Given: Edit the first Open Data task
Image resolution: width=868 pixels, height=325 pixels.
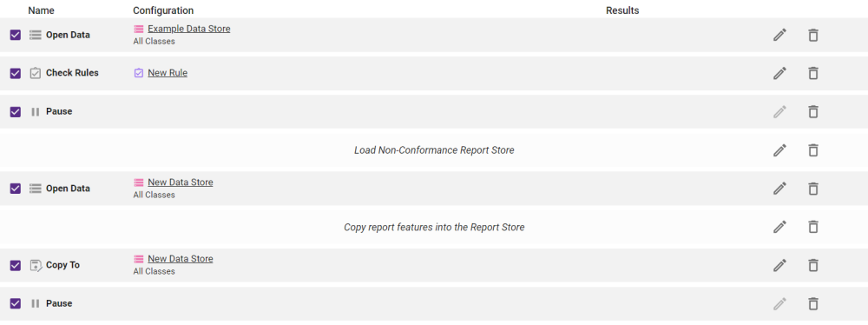Looking at the screenshot, I should click(x=779, y=35).
